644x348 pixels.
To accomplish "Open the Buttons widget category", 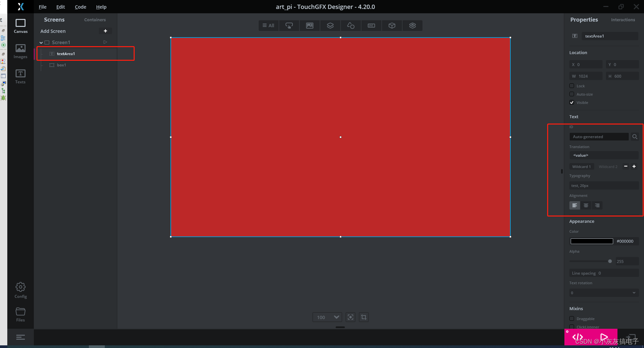I will 289,26.
